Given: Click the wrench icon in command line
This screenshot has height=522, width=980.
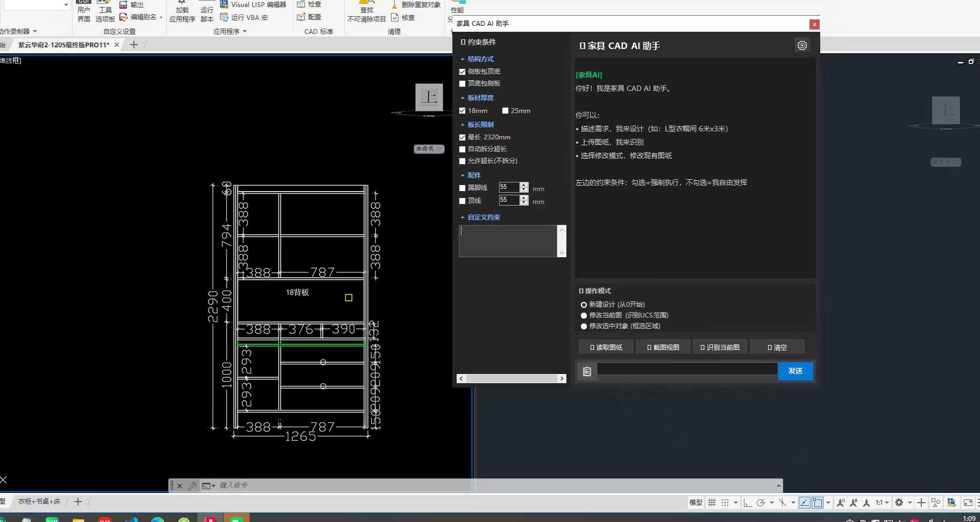Looking at the screenshot, I should coord(192,486).
